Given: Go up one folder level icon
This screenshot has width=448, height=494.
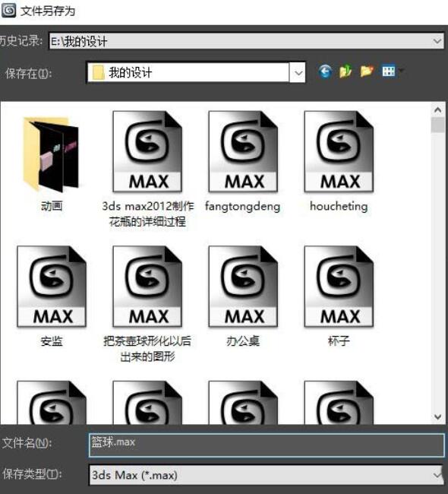Looking at the screenshot, I should point(345,71).
